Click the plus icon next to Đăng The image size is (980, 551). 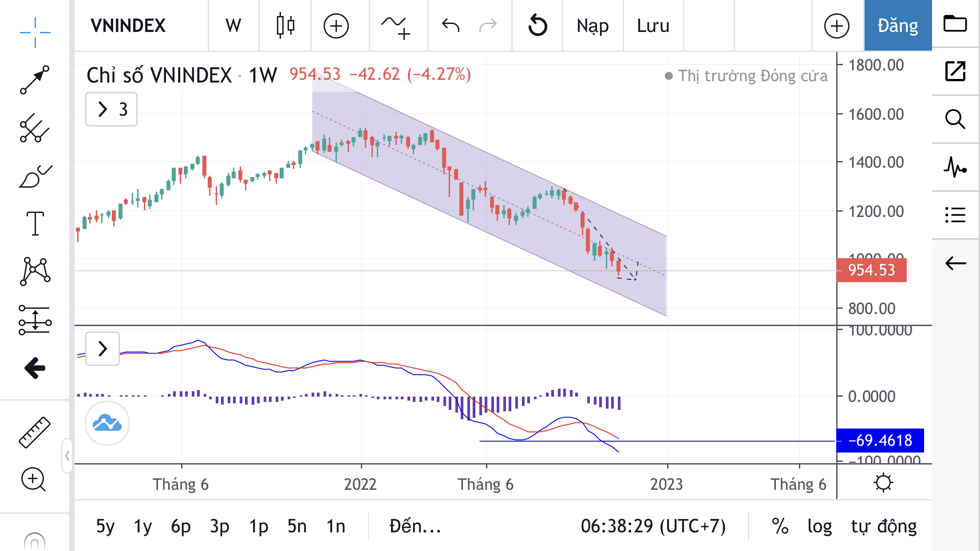click(x=837, y=26)
